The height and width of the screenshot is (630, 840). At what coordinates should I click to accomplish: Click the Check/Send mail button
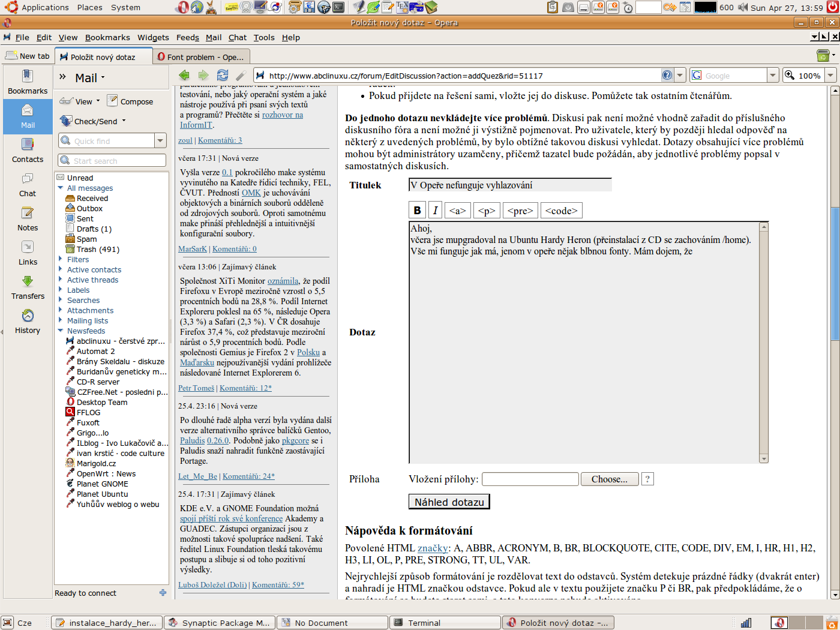(x=93, y=121)
